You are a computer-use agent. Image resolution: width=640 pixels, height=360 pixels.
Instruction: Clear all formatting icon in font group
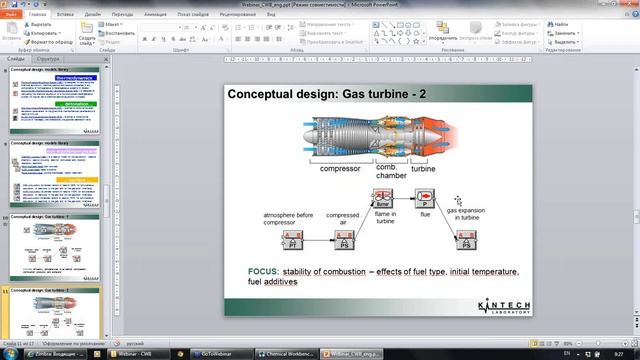[x=225, y=27]
